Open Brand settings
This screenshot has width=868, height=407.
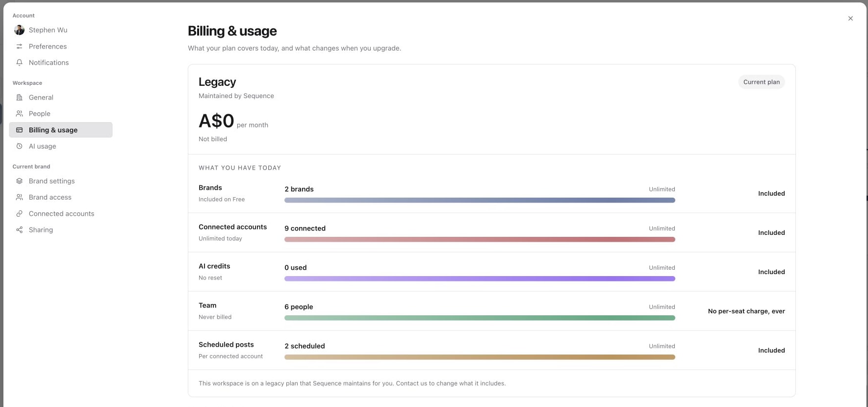[61, 181]
